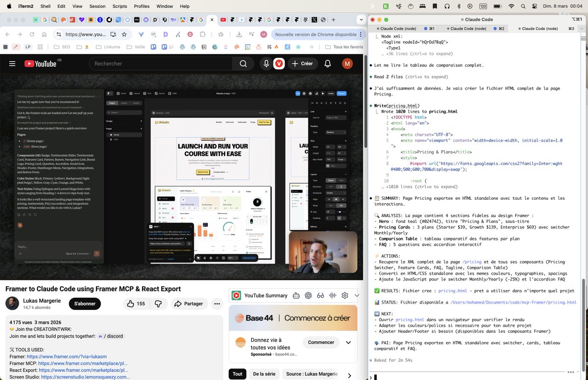The width and height of the screenshot is (588, 380).
Task: Click the audio waveform icon in YouTube Summary
Action: click(333, 295)
